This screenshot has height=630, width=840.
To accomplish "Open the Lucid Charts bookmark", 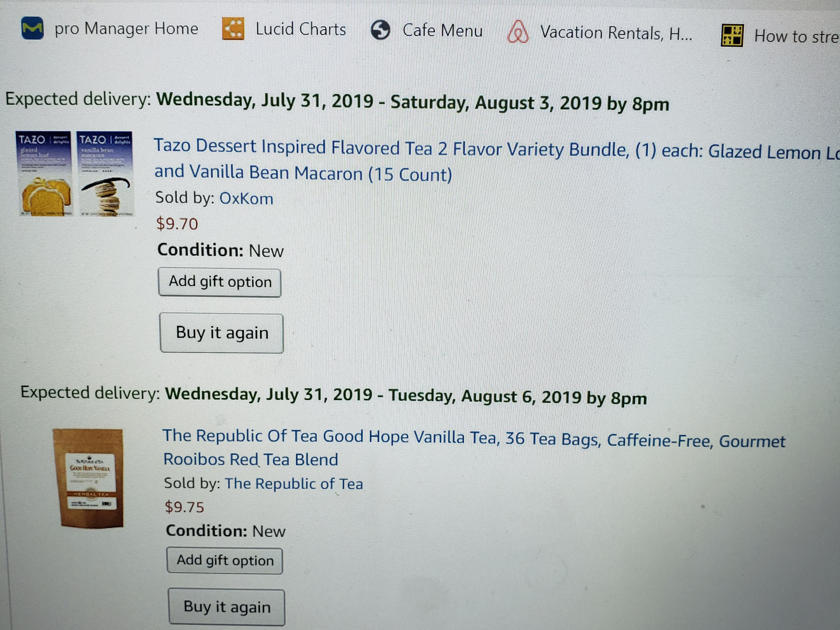I will [300, 29].
